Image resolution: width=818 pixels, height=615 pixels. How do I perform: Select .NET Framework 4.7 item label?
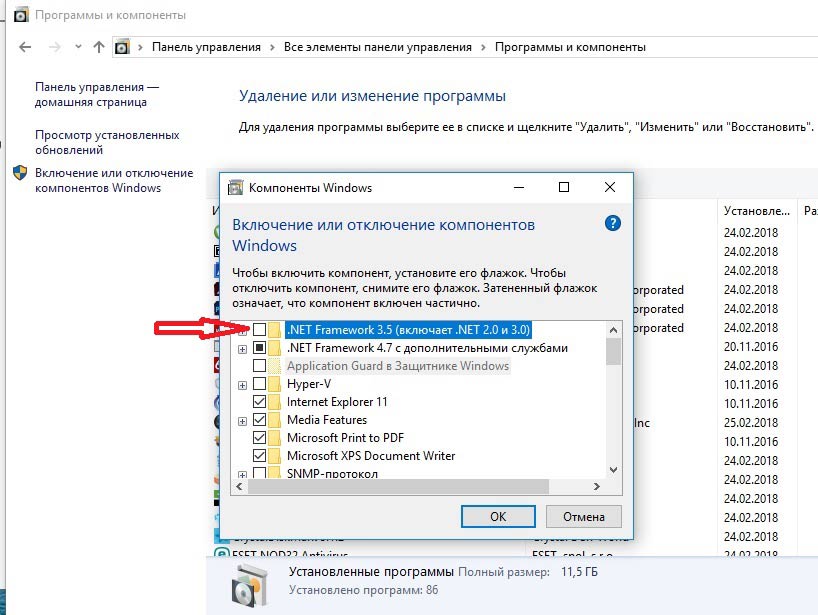pyautogui.click(x=427, y=348)
